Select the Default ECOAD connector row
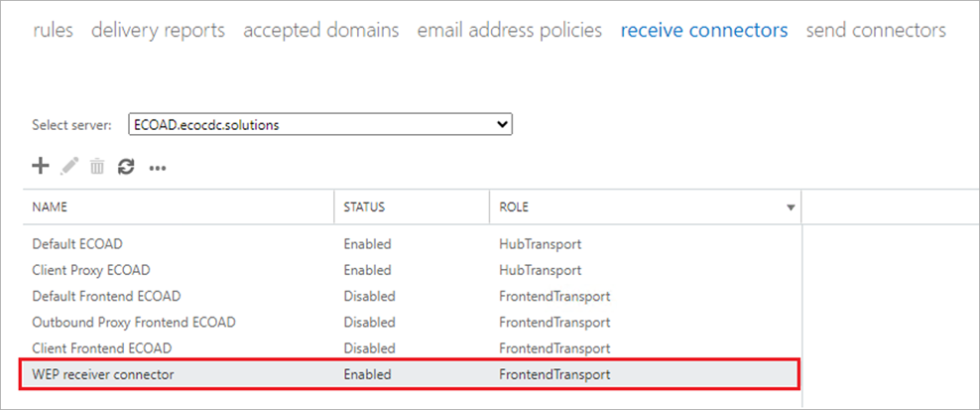 point(77,244)
